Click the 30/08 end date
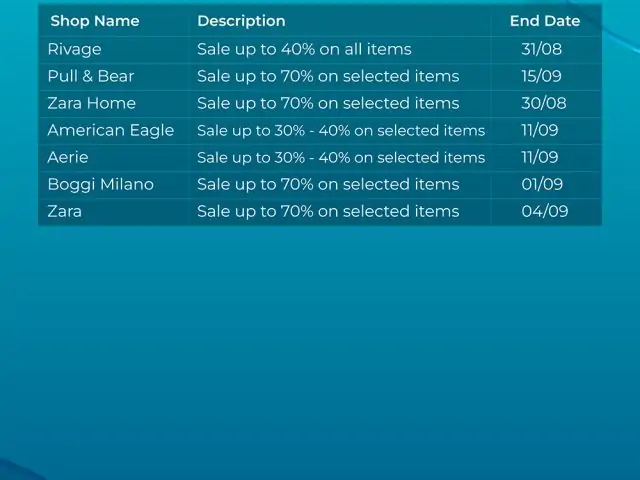 [544, 103]
